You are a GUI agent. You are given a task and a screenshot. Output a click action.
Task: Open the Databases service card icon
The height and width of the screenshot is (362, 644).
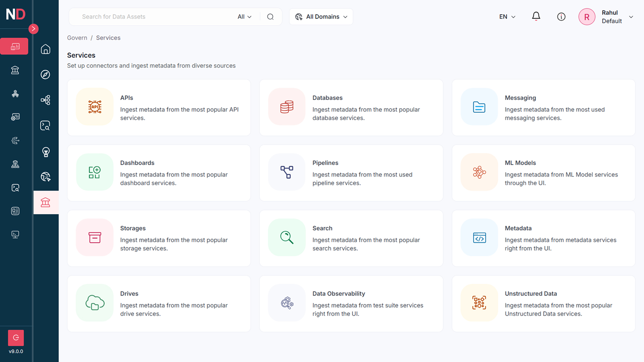tap(287, 107)
